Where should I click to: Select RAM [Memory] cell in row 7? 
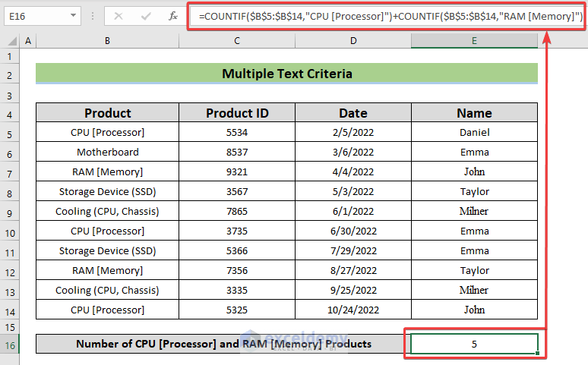[108, 171]
